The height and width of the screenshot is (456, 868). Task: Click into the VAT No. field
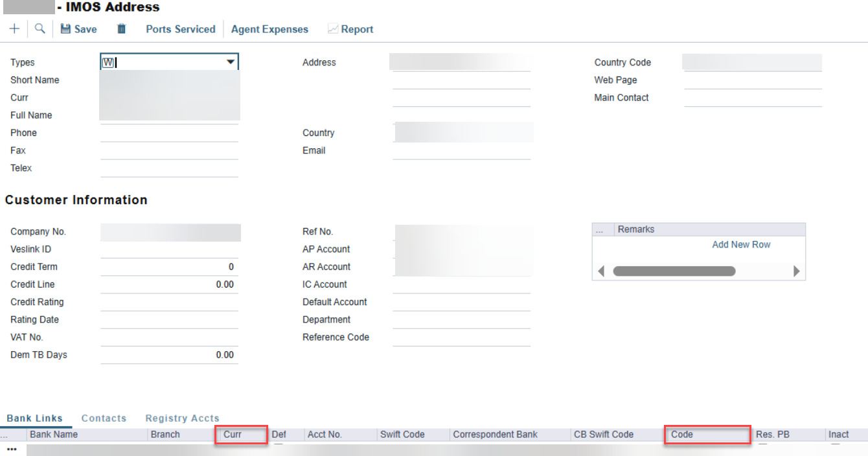[x=169, y=337]
